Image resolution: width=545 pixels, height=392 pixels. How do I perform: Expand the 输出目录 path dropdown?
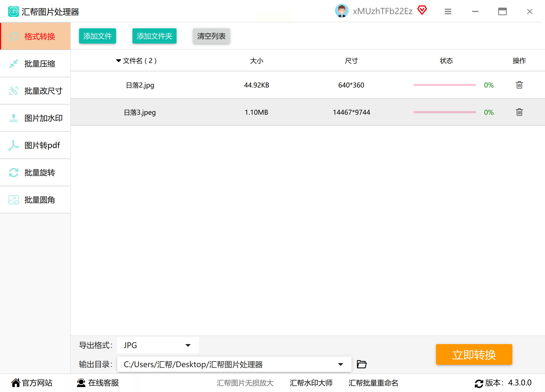pos(340,364)
